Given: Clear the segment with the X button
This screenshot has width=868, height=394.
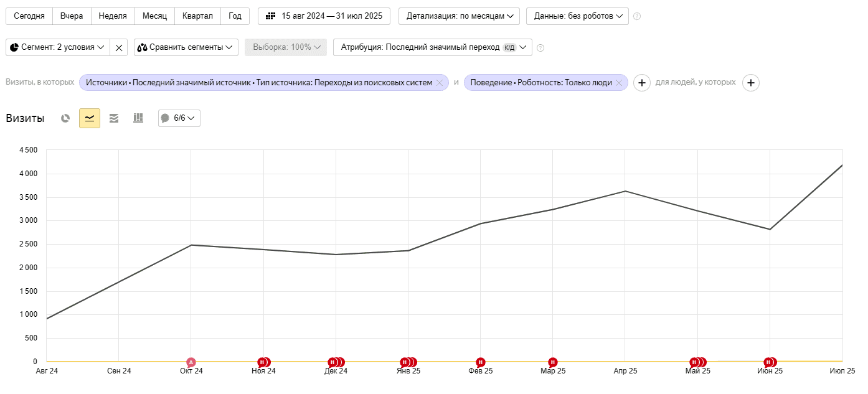Looking at the screenshot, I should 119,47.
